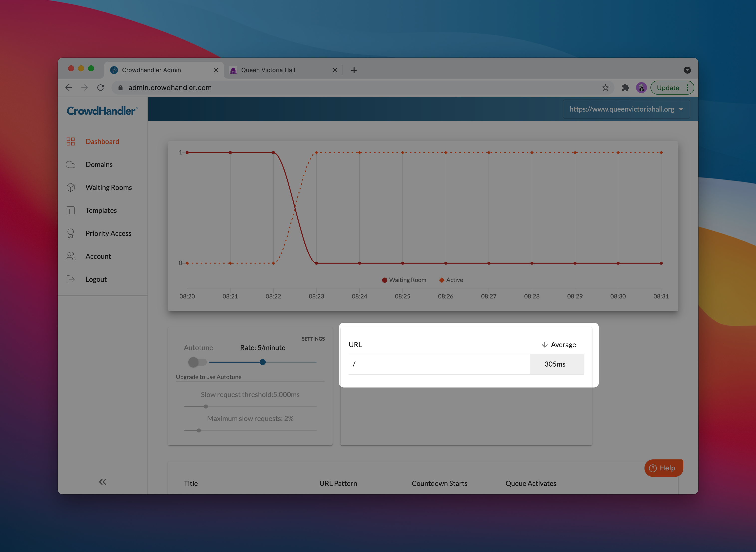Click the Rate slider handle
Screen dimensions: 756x552
point(262,362)
